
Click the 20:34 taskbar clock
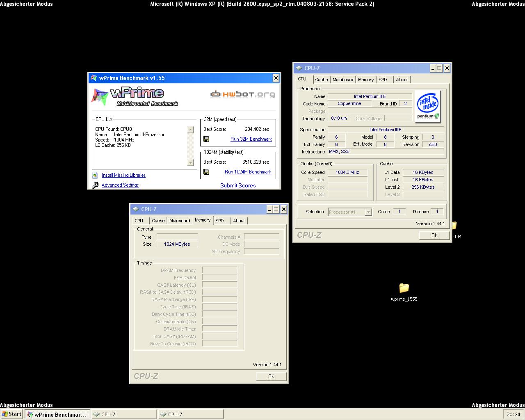click(514, 415)
